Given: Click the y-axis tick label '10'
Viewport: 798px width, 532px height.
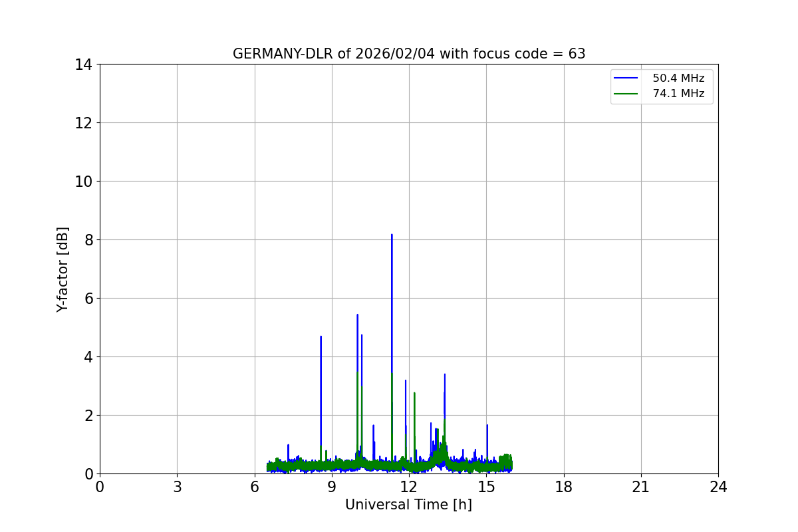Looking at the screenshot, I should click(x=84, y=182).
